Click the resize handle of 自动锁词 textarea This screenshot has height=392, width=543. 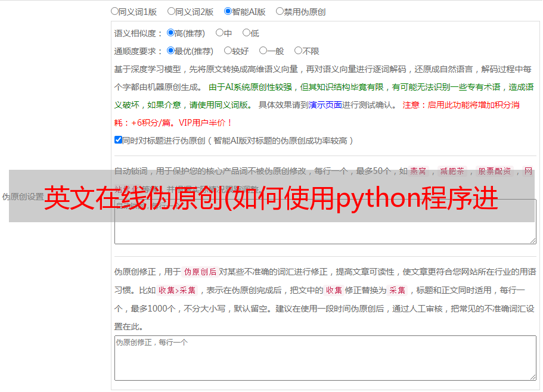tap(533, 241)
